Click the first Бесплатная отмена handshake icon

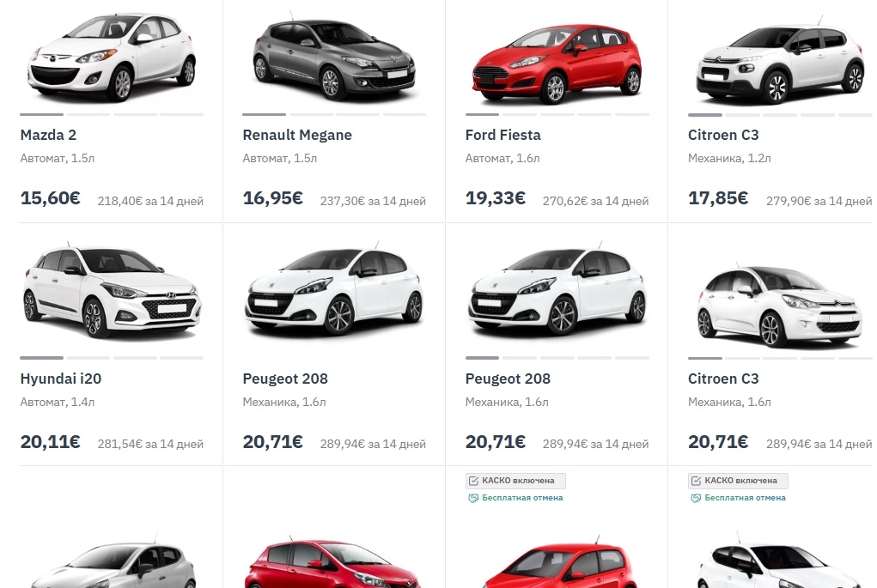pyautogui.click(x=473, y=498)
